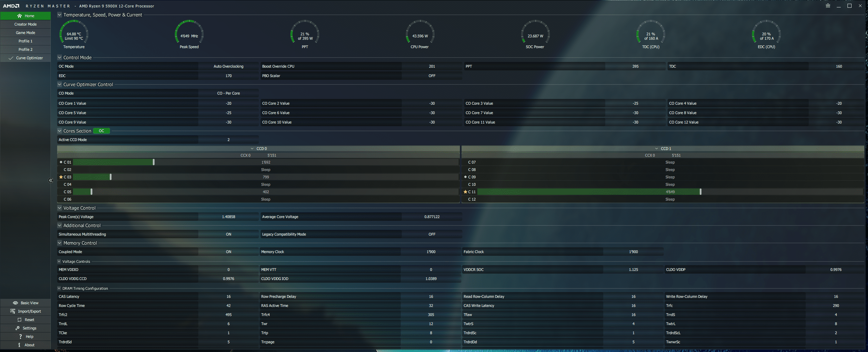This screenshot has width=868, height=352.
Task: Collapse the Additional Control section
Action: (x=60, y=225)
